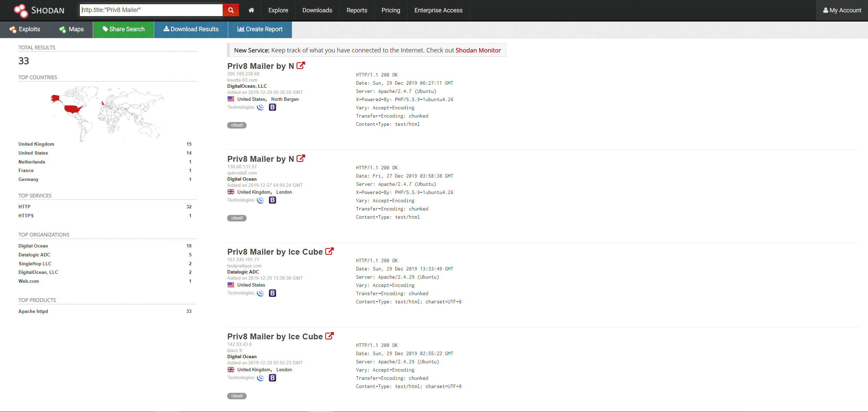The image size is (868, 412).
Task: Go to the home icon
Action: coord(251,10)
